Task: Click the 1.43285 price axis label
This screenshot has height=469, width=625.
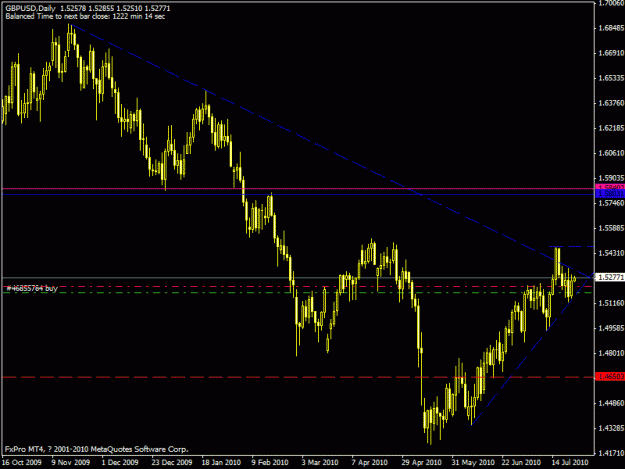Action: tap(611, 428)
